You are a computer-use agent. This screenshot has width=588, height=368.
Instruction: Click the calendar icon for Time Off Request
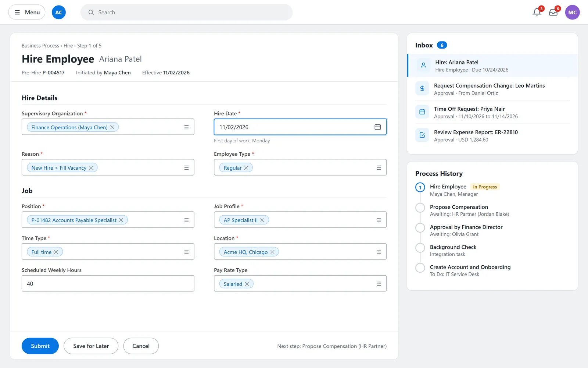(422, 112)
